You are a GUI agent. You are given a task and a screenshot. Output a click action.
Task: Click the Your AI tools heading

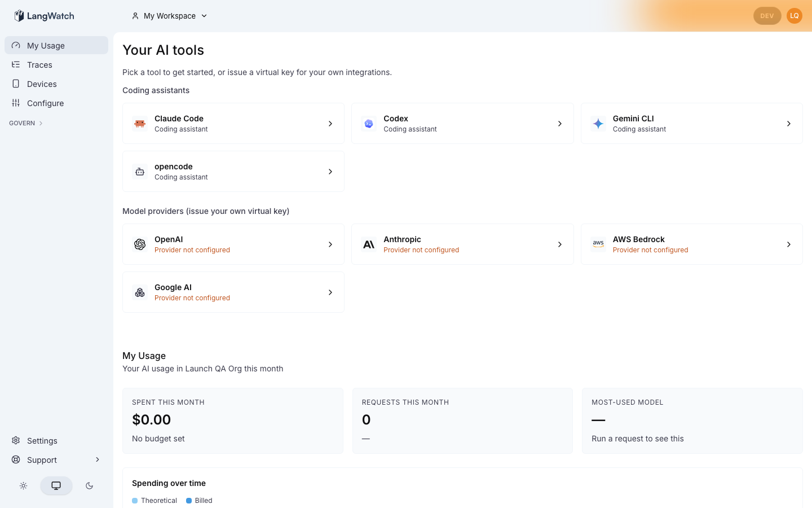[x=163, y=50]
